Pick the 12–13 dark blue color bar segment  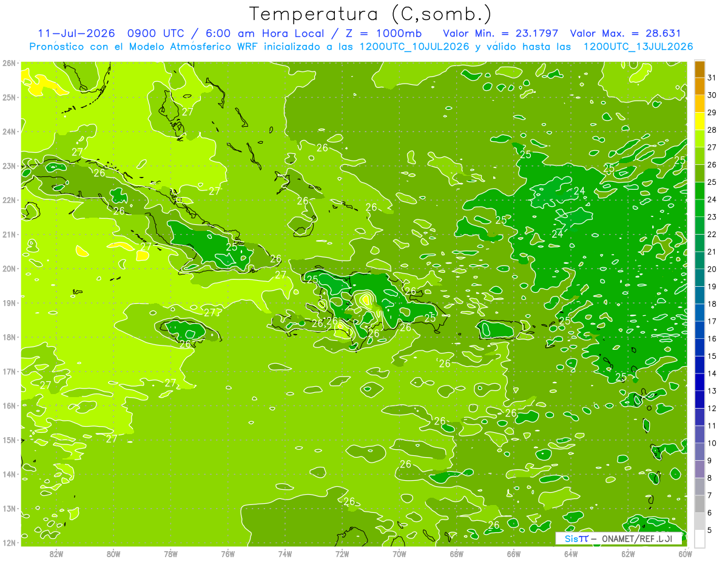pos(699,400)
